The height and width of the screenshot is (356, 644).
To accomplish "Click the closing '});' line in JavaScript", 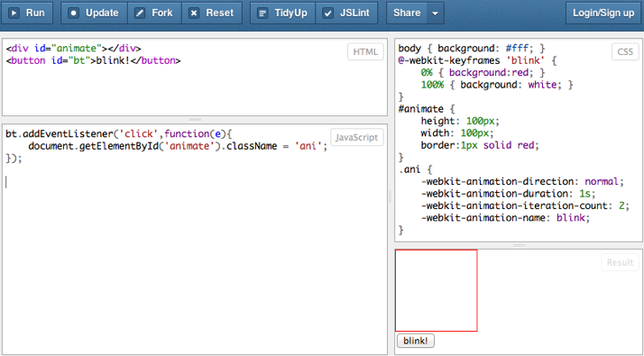I will pyautogui.click(x=14, y=158).
